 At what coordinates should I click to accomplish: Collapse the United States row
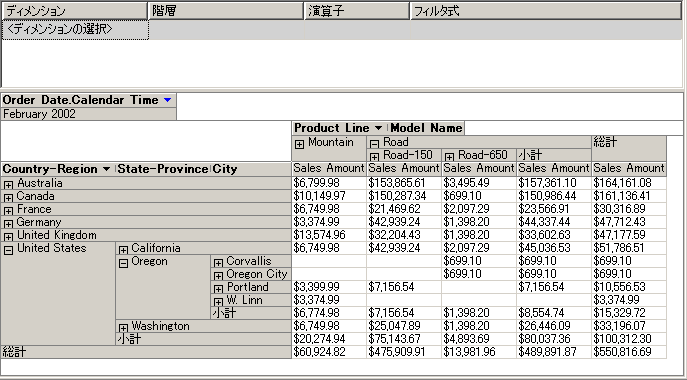coord(8,250)
